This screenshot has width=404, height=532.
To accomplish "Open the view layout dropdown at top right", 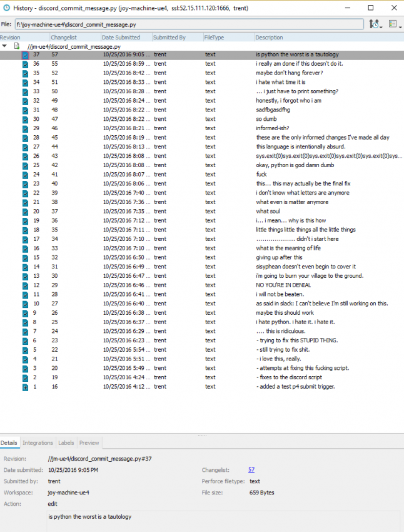I will click(x=395, y=24).
